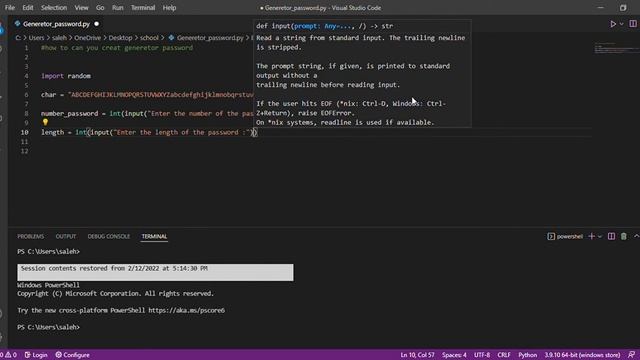Open the run options dropdown arrow
Screen dimensions: 640x360
pyautogui.click(x=621, y=24)
